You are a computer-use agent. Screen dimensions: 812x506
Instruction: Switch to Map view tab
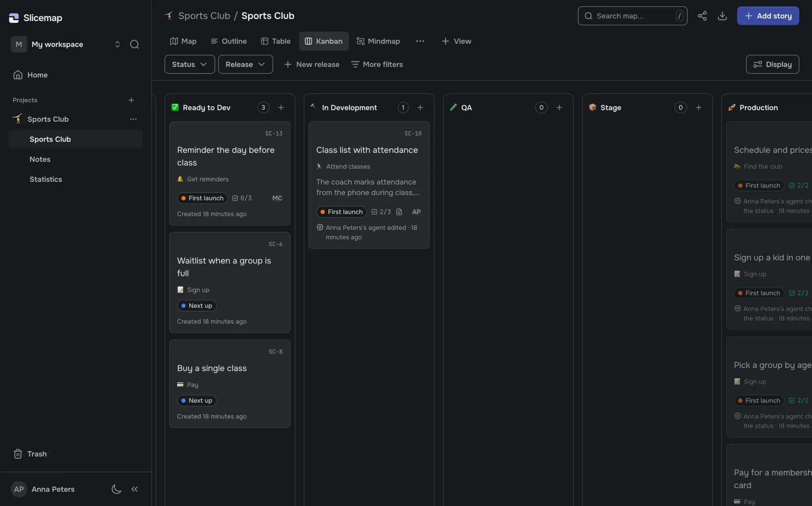point(183,41)
